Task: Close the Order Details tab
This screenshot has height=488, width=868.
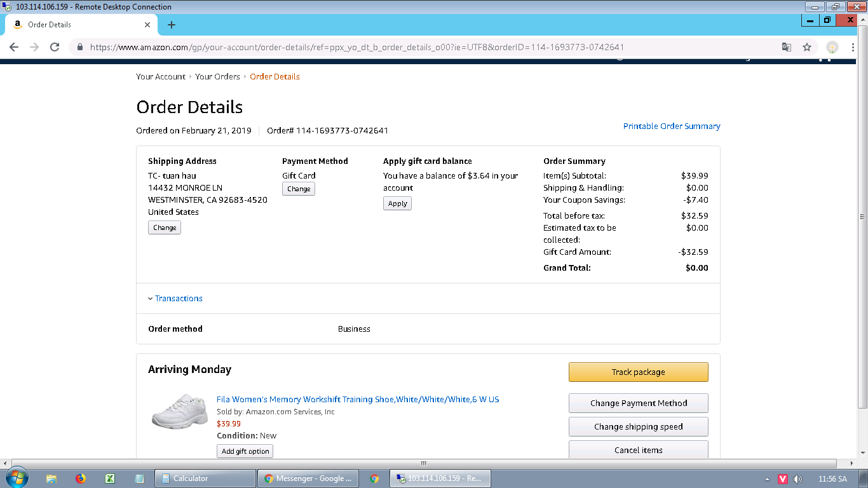Action: pyautogui.click(x=147, y=25)
